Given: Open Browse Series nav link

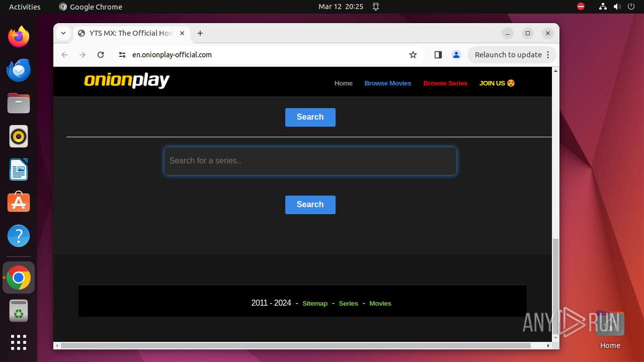Looking at the screenshot, I should (x=445, y=83).
